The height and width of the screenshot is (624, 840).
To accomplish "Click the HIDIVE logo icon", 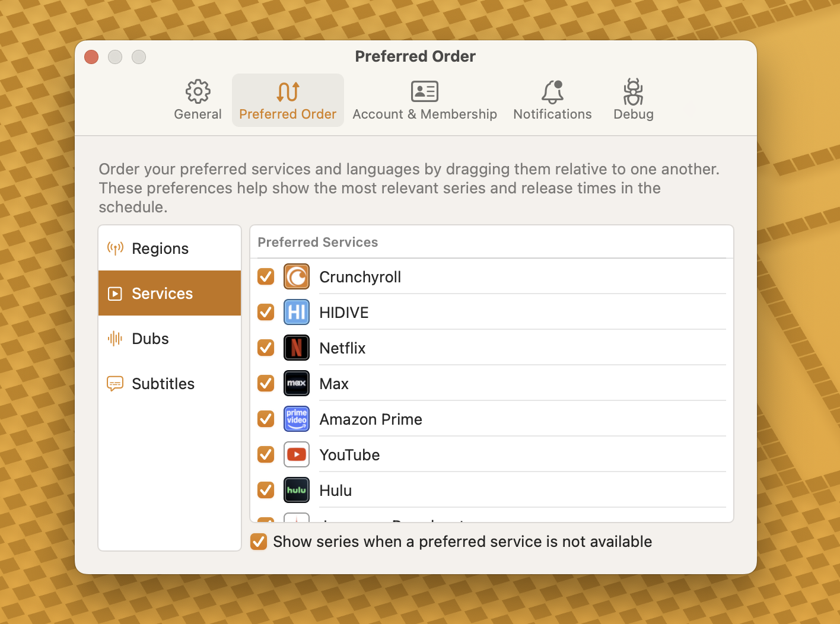I will (297, 312).
